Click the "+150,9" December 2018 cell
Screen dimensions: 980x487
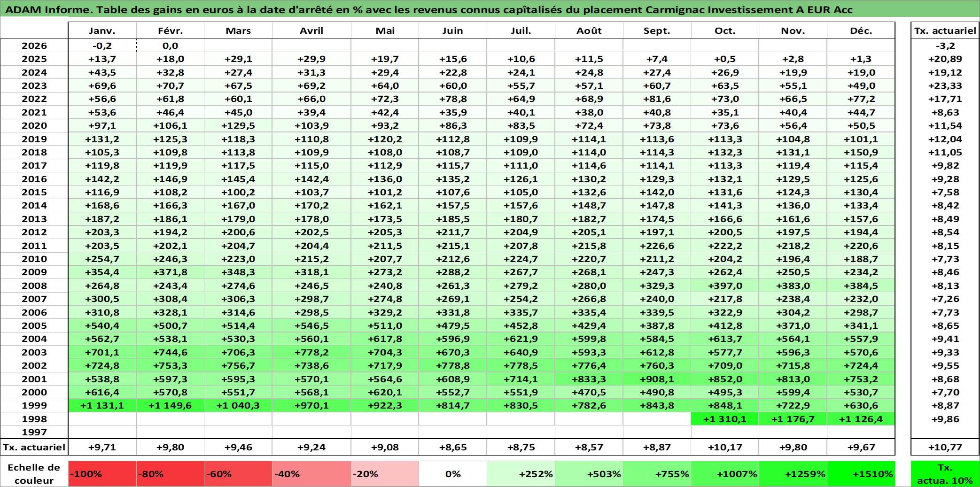click(861, 152)
